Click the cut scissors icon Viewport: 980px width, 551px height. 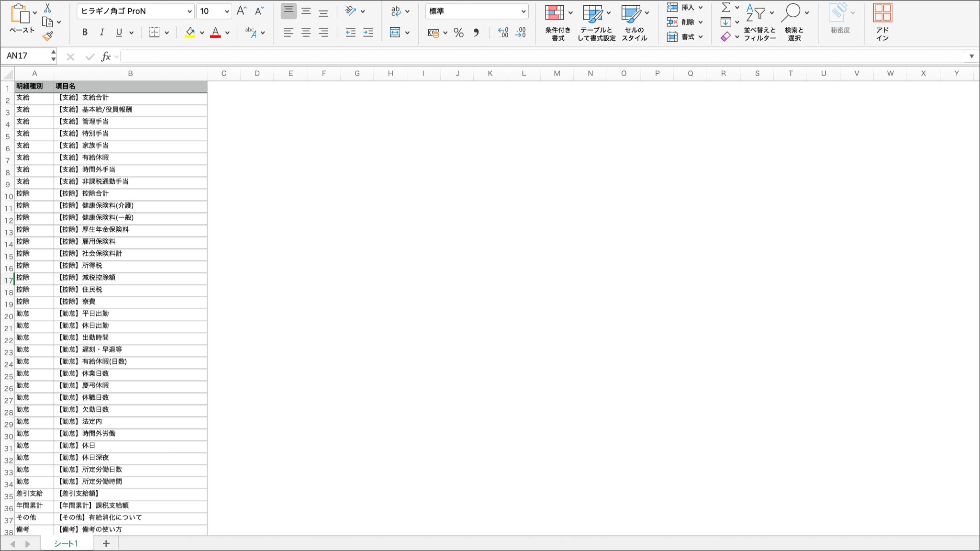(47, 8)
